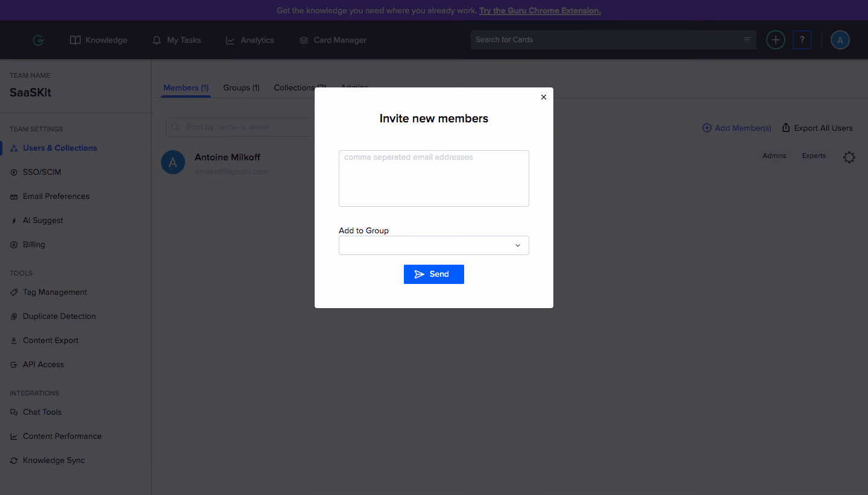Click the Experts group tag
The width and height of the screenshot is (868, 495).
click(x=814, y=156)
